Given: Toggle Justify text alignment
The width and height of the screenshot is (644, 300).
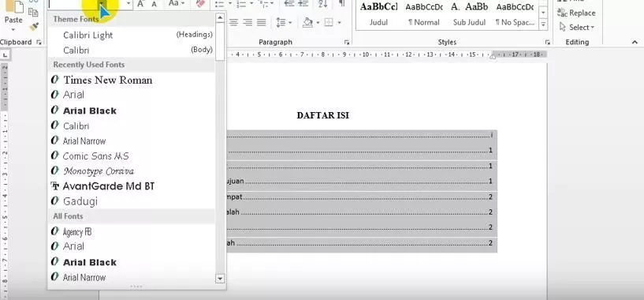Looking at the screenshot, I should tap(262, 22).
